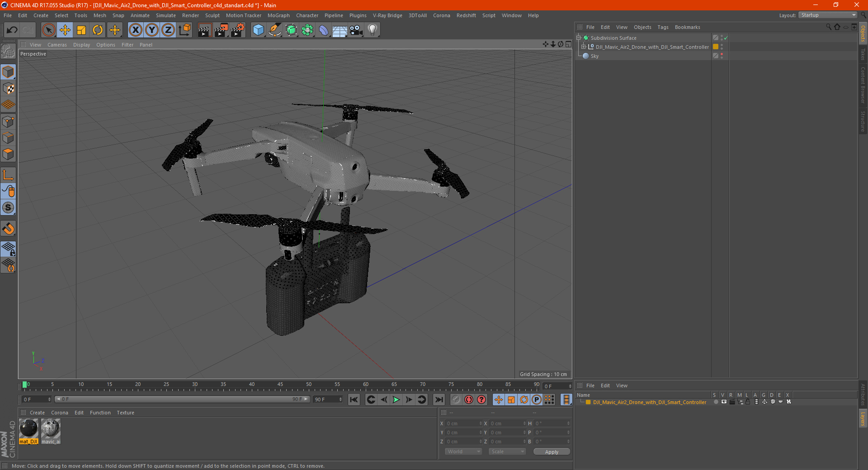
Task: Open the deformer objects icon
Action: click(x=324, y=30)
